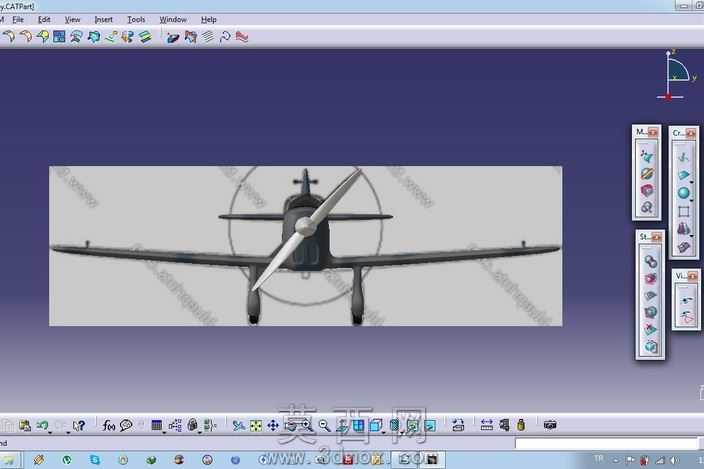704x469 pixels.
Task: Open the Help menu
Action: pyautogui.click(x=208, y=20)
